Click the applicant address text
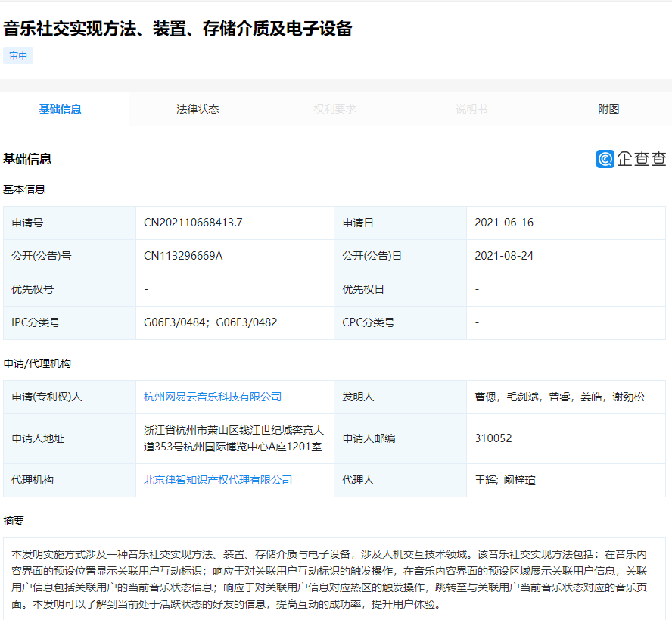This screenshot has width=672, height=620. 233,438
